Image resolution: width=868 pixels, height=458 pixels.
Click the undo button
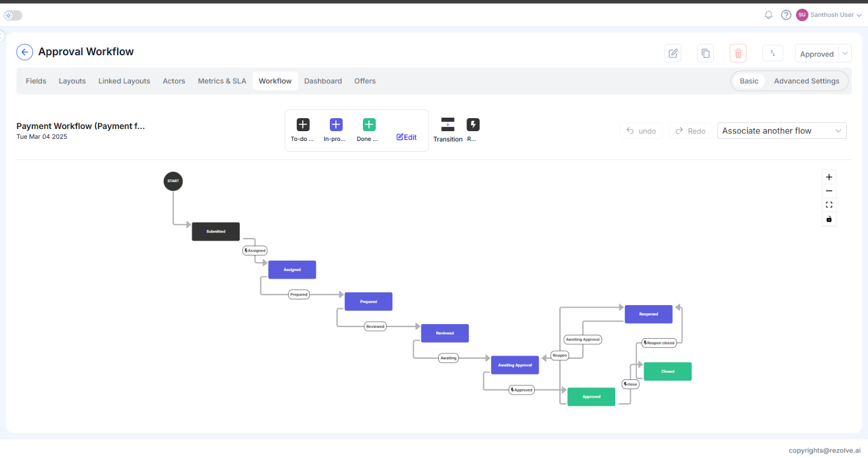[641, 131]
